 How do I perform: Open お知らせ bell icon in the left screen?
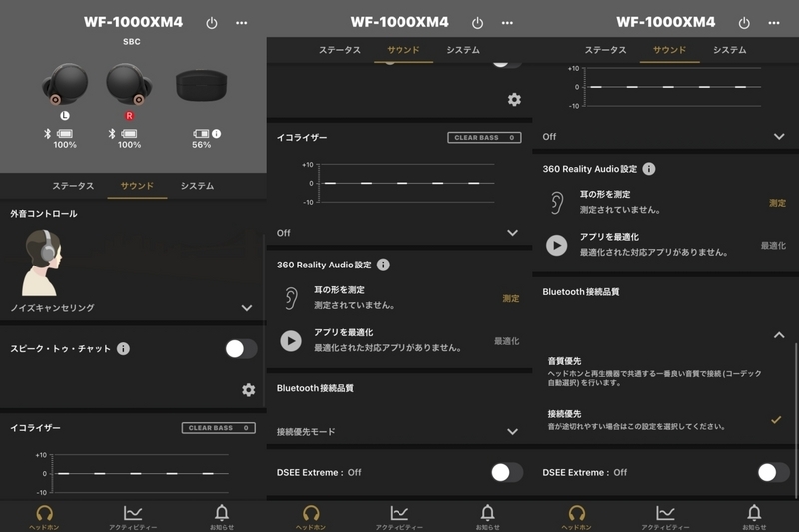222,517
